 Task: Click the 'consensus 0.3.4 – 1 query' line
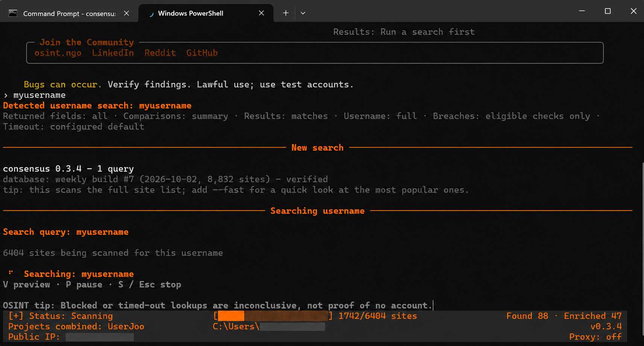tap(68, 169)
